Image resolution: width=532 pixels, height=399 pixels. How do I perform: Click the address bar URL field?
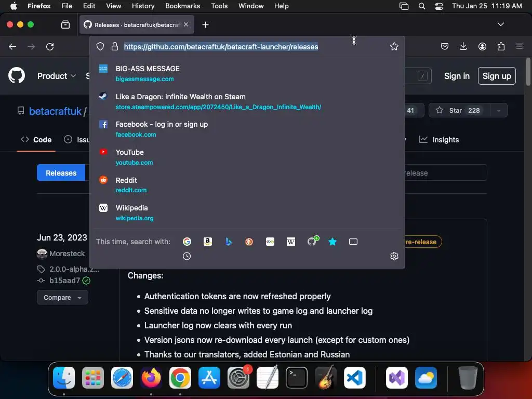[221, 46]
